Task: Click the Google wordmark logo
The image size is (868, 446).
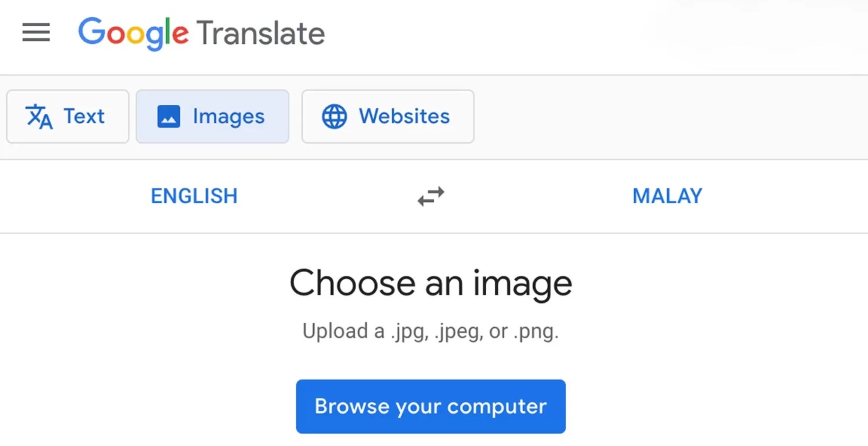Action: point(133,33)
